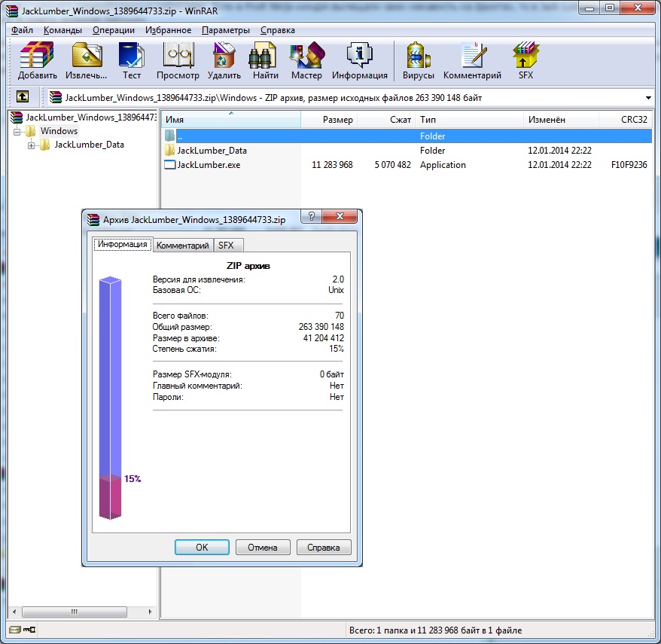
Task: Open the Просмотр (View) tool
Action: (178, 61)
